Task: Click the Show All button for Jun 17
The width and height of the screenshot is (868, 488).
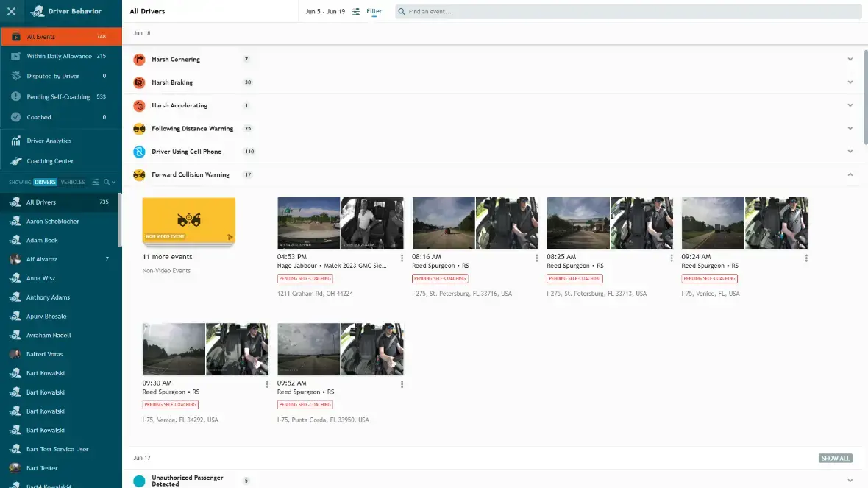Action: pos(836,458)
